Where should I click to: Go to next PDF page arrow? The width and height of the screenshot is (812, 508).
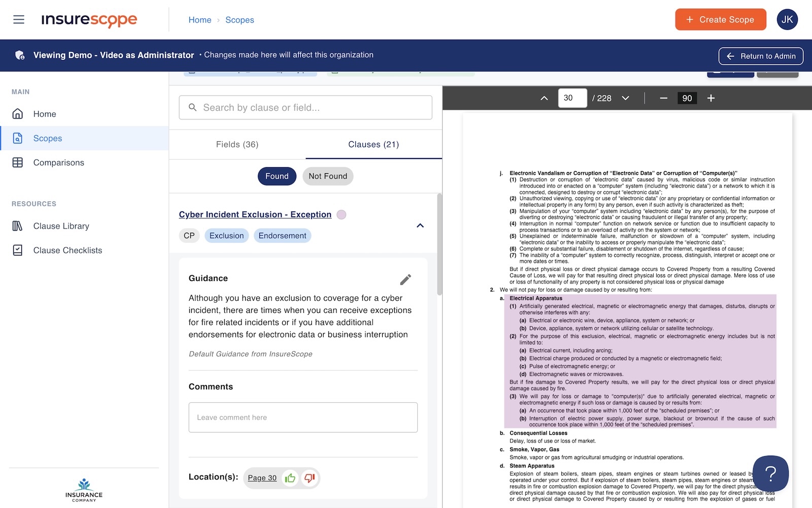point(625,98)
